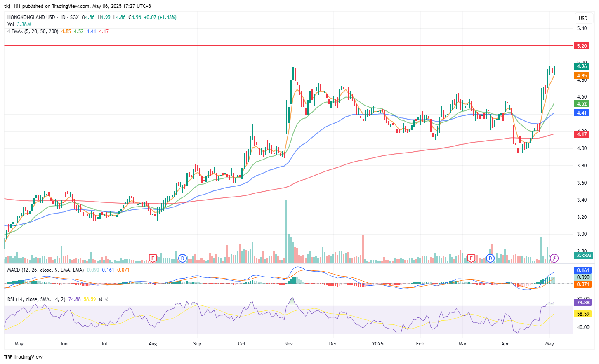This screenshot has width=599, height=364.
Task: Click the Nov label on time axis
Action: [288, 344]
